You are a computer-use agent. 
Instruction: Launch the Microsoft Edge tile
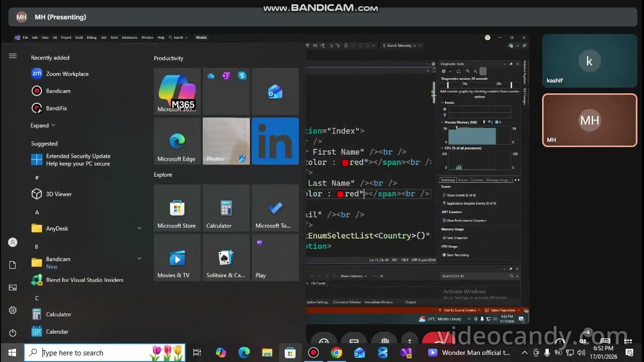pos(177,141)
